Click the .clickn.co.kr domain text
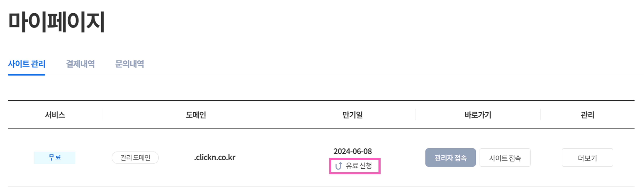This screenshot has height=193, width=644. [215, 157]
